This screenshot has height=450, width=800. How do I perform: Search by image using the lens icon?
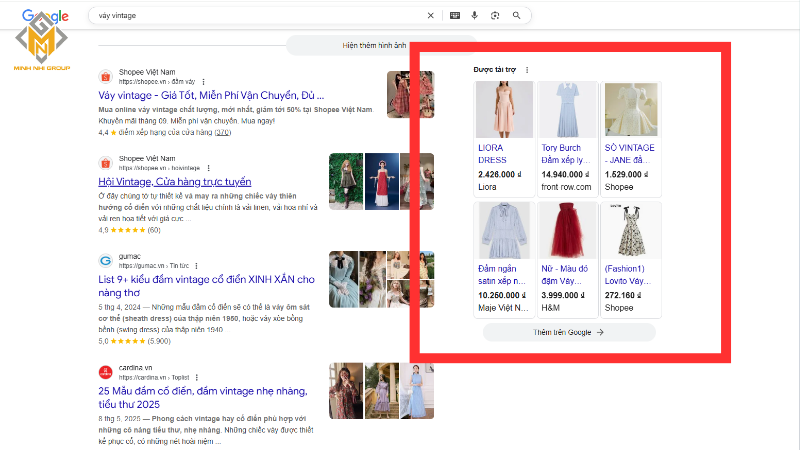[x=495, y=16]
